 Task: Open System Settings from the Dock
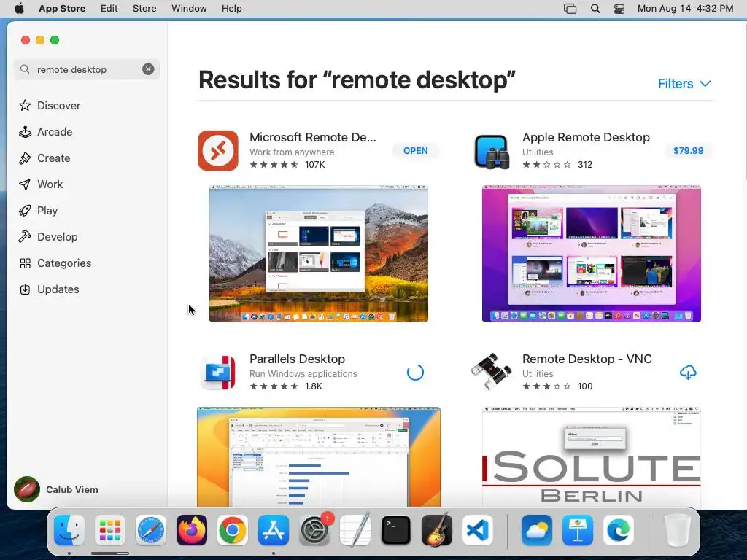[314, 530]
